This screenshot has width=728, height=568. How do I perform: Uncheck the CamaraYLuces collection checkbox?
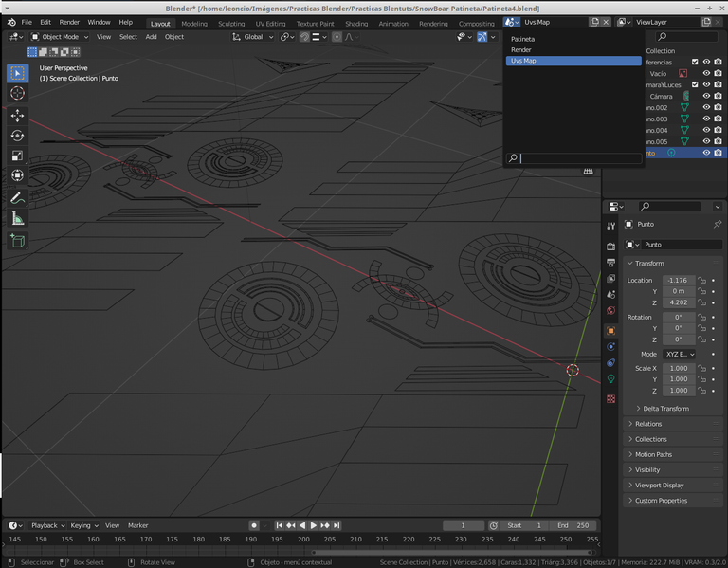tap(695, 84)
